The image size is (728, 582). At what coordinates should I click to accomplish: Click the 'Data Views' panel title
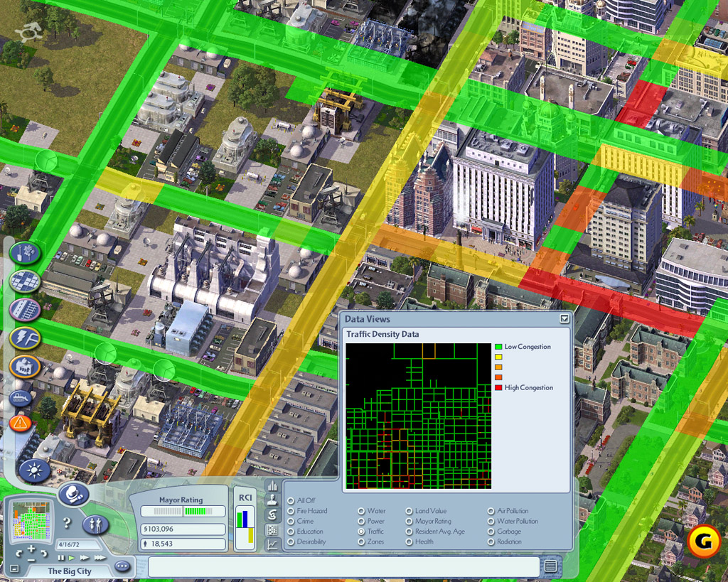pos(368,319)
